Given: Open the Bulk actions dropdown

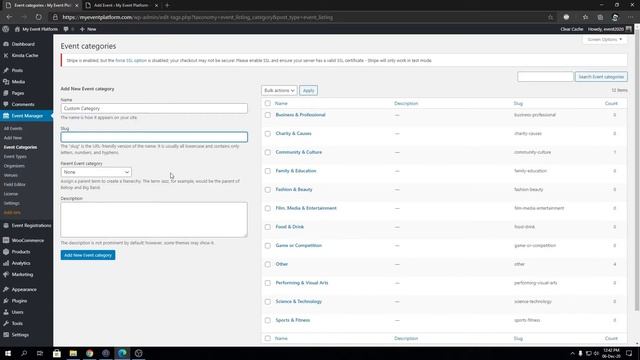Looking at the screenshot, I should coord(279,90).
